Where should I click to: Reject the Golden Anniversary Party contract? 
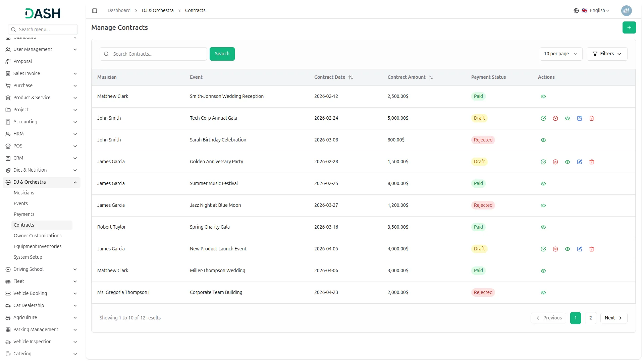pos(555,162)
